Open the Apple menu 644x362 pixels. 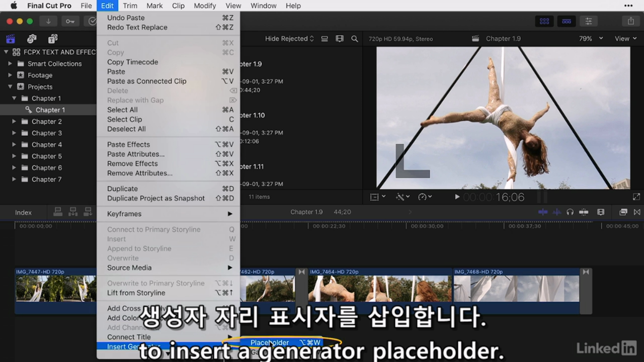click(x=14, y=6)
